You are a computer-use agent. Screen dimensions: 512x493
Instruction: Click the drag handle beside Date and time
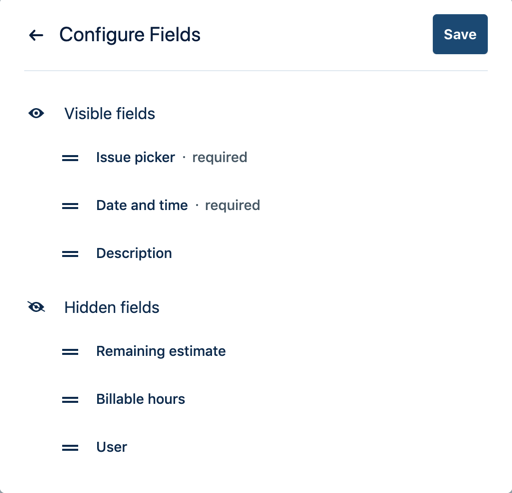point(70,206)
